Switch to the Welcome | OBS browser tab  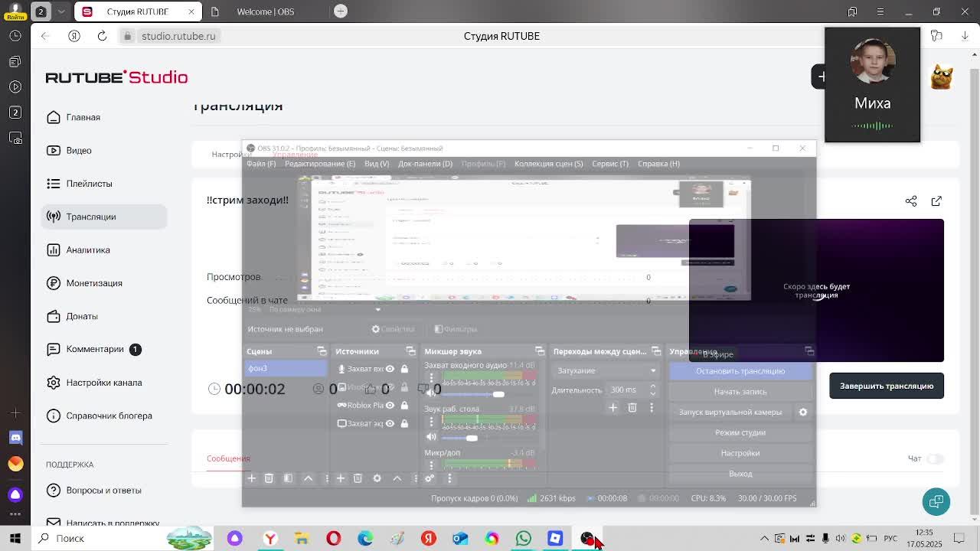[265, 11]
